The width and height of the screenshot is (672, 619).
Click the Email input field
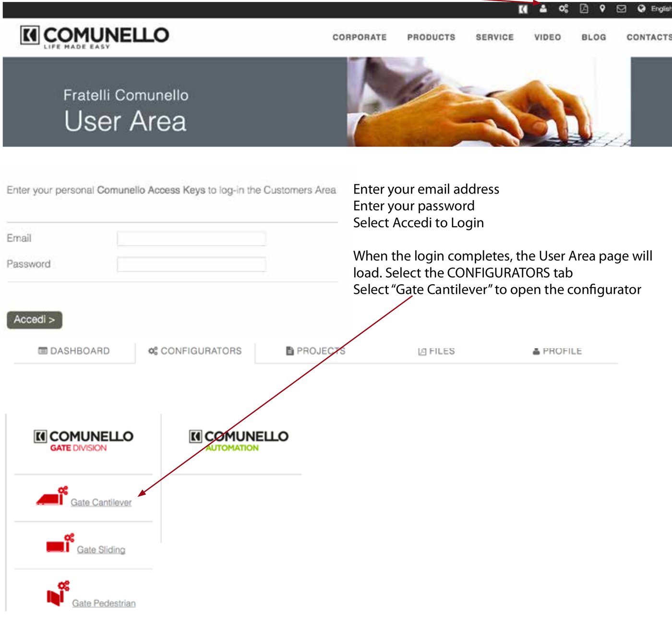click(192, 239)
